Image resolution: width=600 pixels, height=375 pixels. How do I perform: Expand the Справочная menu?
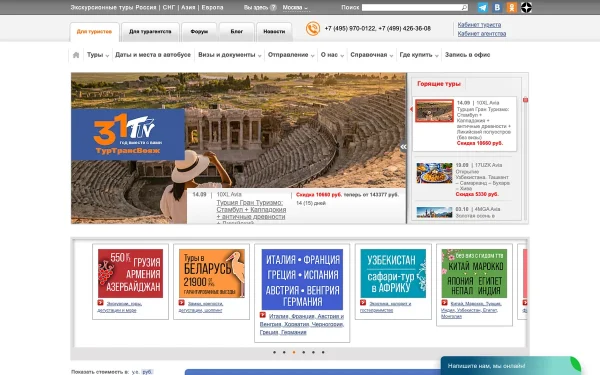coord(372,55)
